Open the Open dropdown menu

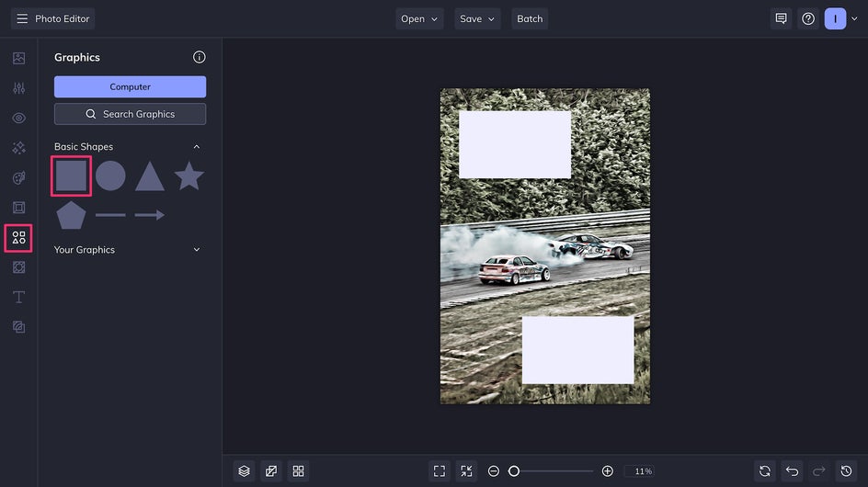pyautogui.click(x=419, y=18)
